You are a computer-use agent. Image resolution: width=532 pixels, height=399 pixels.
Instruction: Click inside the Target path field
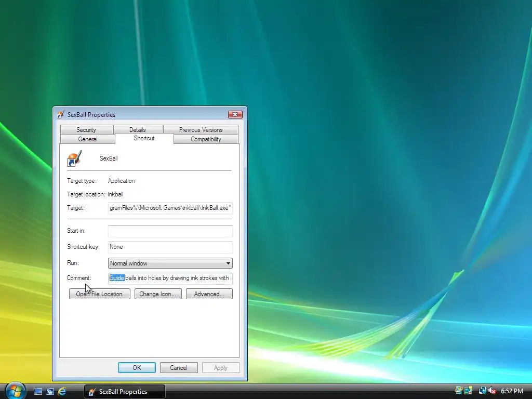pyautogui.click(x=170, y=208)
